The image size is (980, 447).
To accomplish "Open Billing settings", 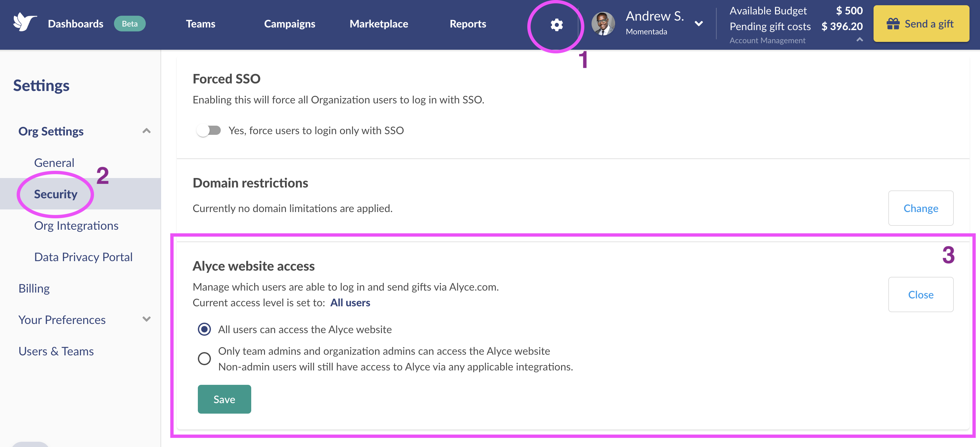I will click(x=34, y=289).
